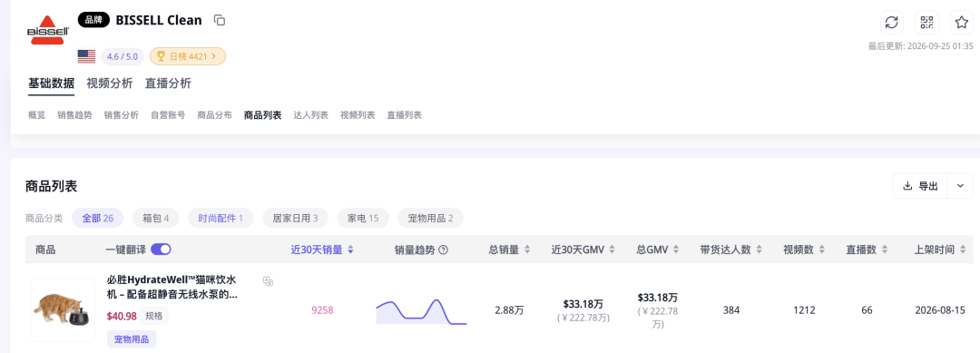Viewport: 980px width, 353px height.
Task: Open the QR code icon
Action: [x=926, y=23]
